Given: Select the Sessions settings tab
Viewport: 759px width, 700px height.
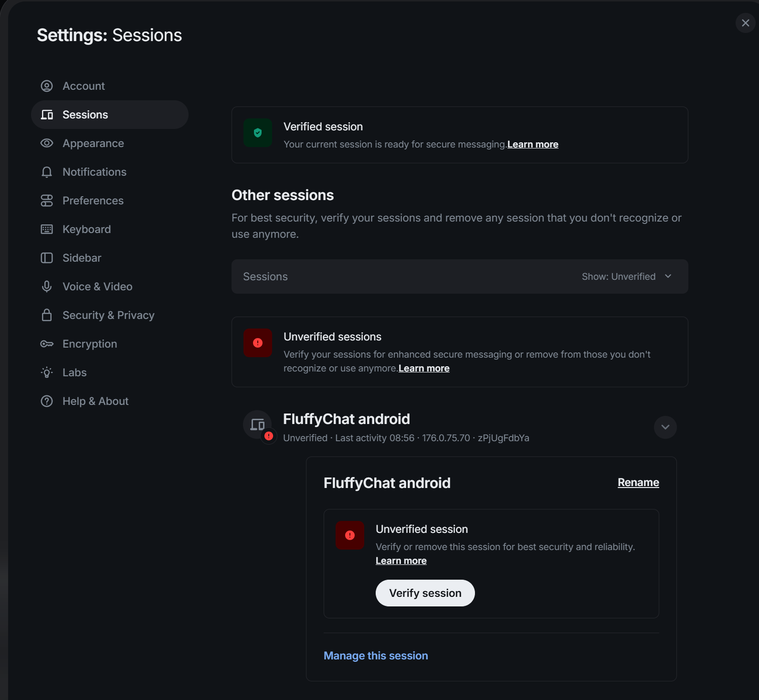Looking at the screenshot, I should pos(110,115).
